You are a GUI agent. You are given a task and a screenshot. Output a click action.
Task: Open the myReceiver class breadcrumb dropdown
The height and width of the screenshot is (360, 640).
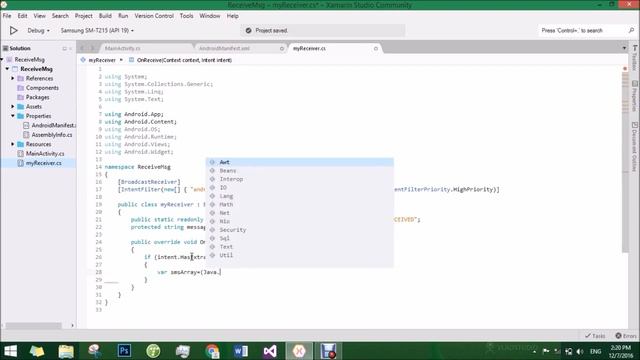click(102, 60)
